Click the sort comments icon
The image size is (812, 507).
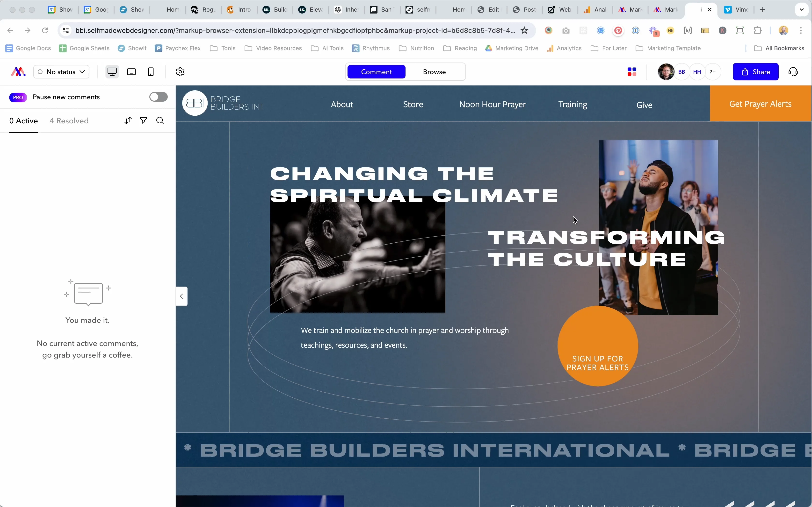(x=128, y=121)
